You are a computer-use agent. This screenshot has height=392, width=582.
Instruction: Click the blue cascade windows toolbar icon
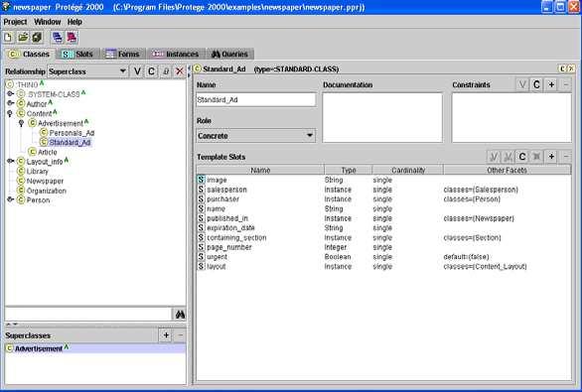58,37
